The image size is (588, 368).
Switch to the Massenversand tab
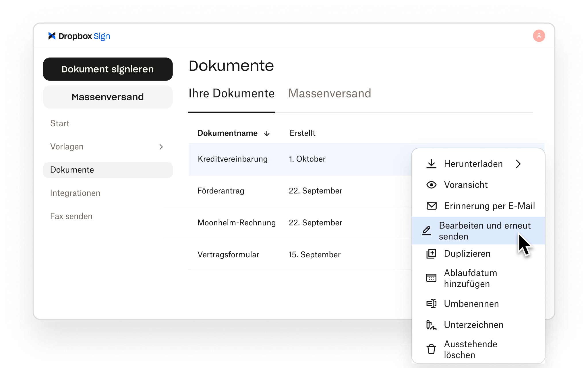click(x=330, y=93)
